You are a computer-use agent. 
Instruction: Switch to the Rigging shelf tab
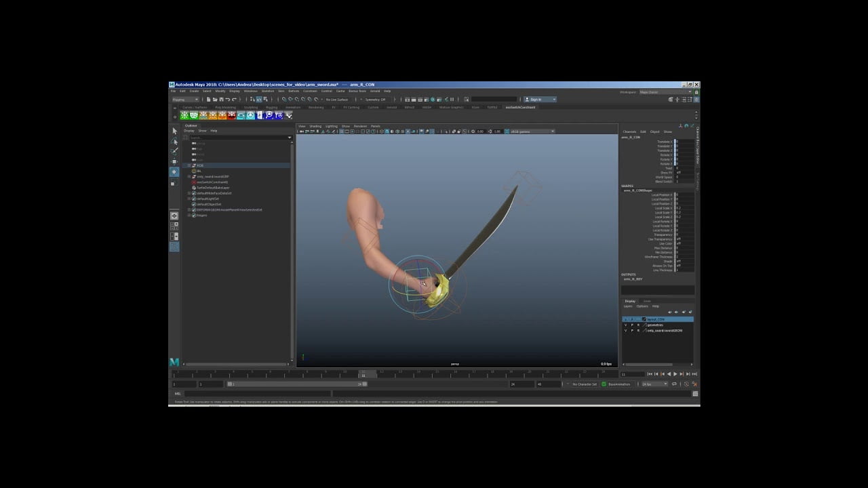pos(271,107)
